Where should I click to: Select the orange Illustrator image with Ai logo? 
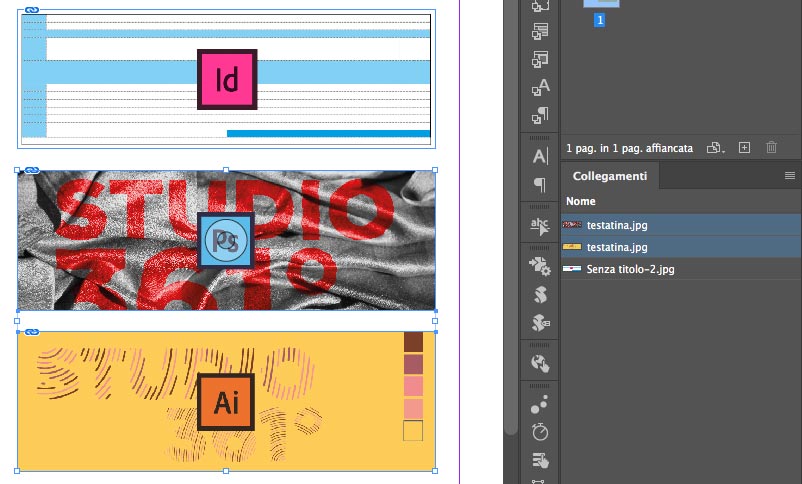[226, 402]
